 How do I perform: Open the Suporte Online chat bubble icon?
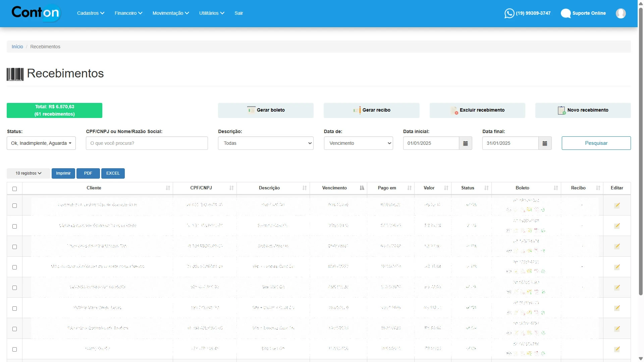(566, 13)
